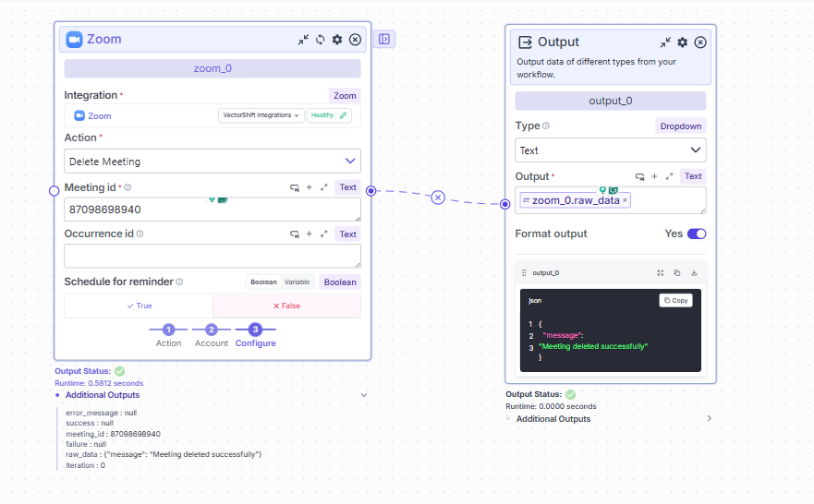Click the Type info icon in Output node

pyautogui.click(x=546, y=126)
